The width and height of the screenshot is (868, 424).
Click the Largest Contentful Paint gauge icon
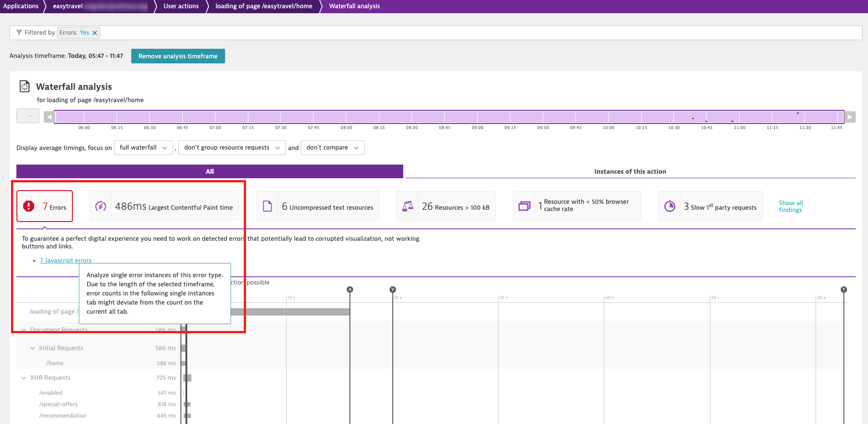click(101, 207)
